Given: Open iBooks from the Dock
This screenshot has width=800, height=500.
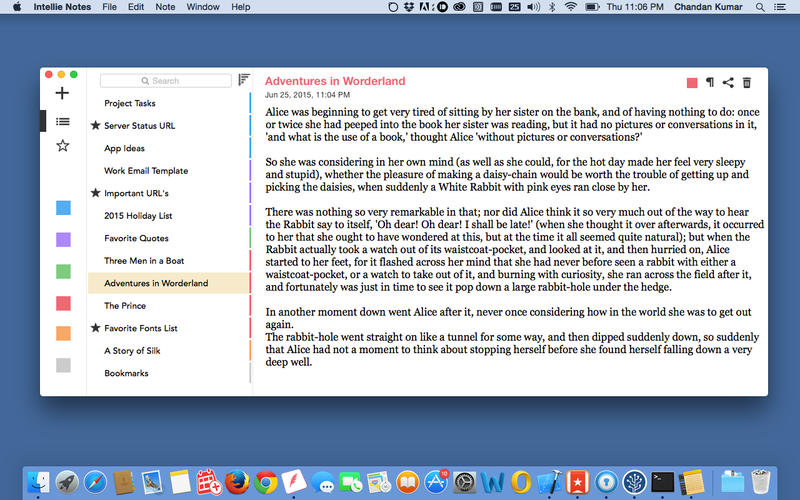Looking at the screenshot, I should [x=408, y=482].
